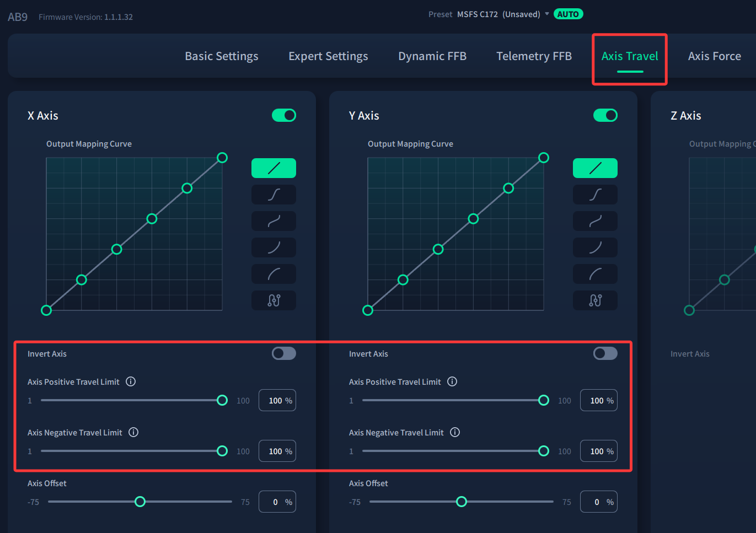Click the Y Axis Output Mapping Curve label
This screenshot has width=756, height=533.
pyautogui.click(x=410, y=144)
